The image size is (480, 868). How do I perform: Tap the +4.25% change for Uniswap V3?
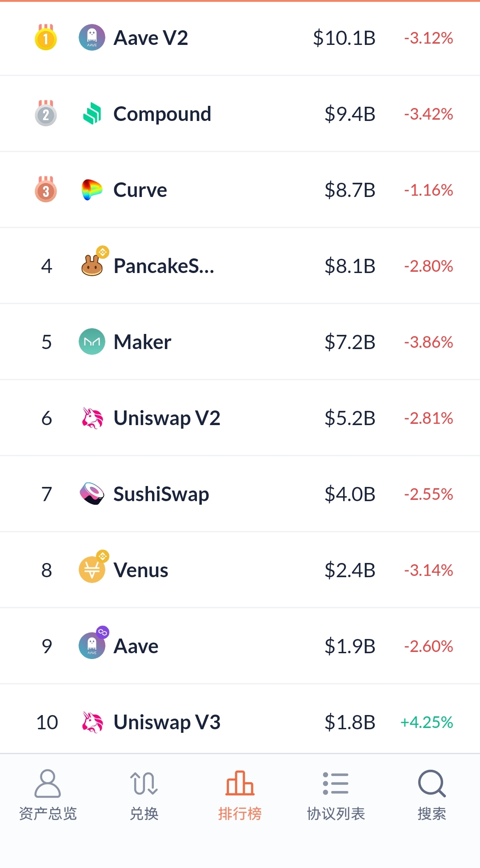click(x=427, y=722)
